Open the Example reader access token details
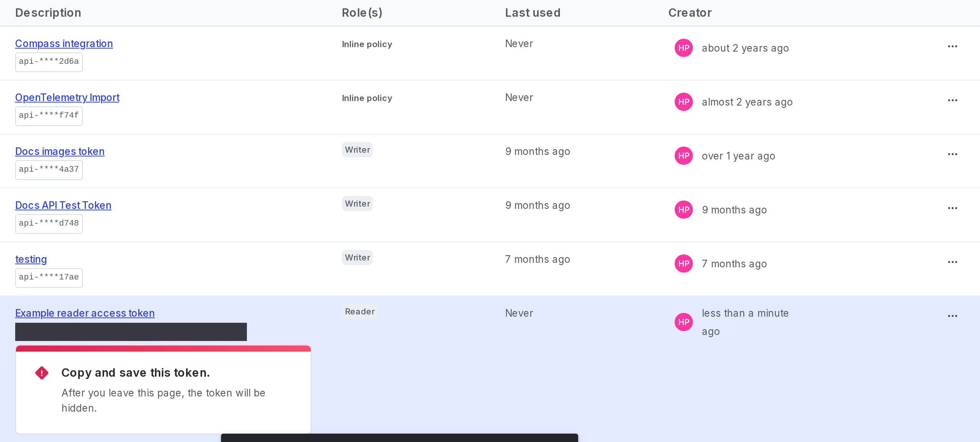The image size is (980, 442). [x=84, y=313]
